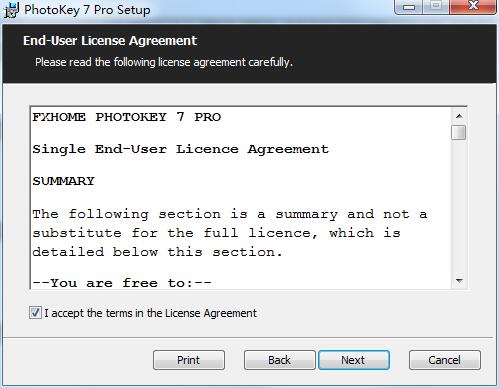Minimize the PhotoKey 7 Pro Setup window
Image resolution: width=499 pixels, height=388 pixels.
pyautogui.click(x=409, y=7)
